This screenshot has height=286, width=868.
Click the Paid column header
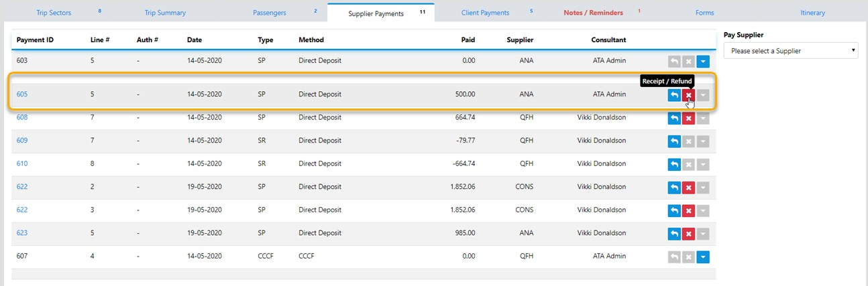pyautogui.click(x=468, y=40)
